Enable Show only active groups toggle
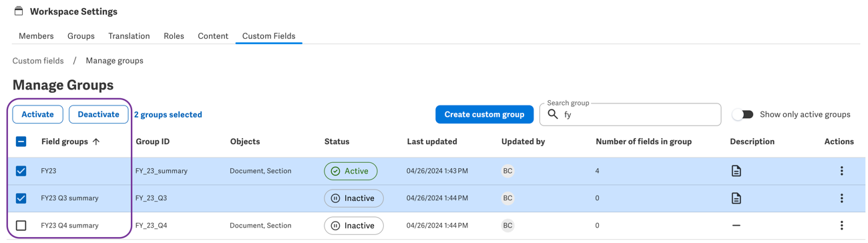This screenshot has height=243, width=868. (x=742, y=114)
